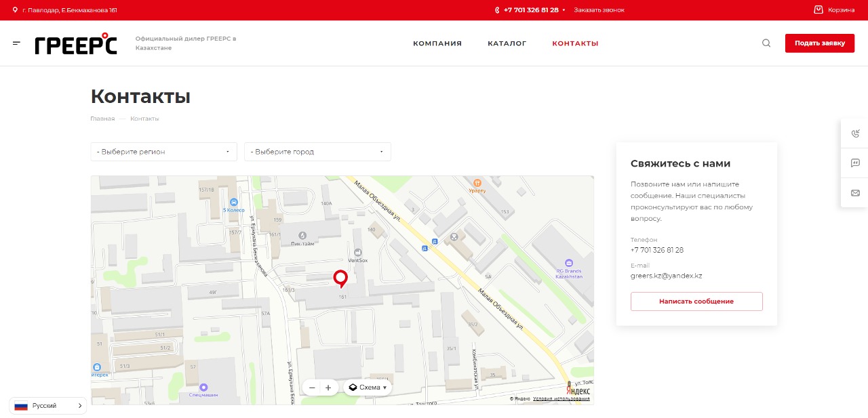Click the Урарту restaurant map icon
This screenshot has height=418, width=868.
(477, 182)
